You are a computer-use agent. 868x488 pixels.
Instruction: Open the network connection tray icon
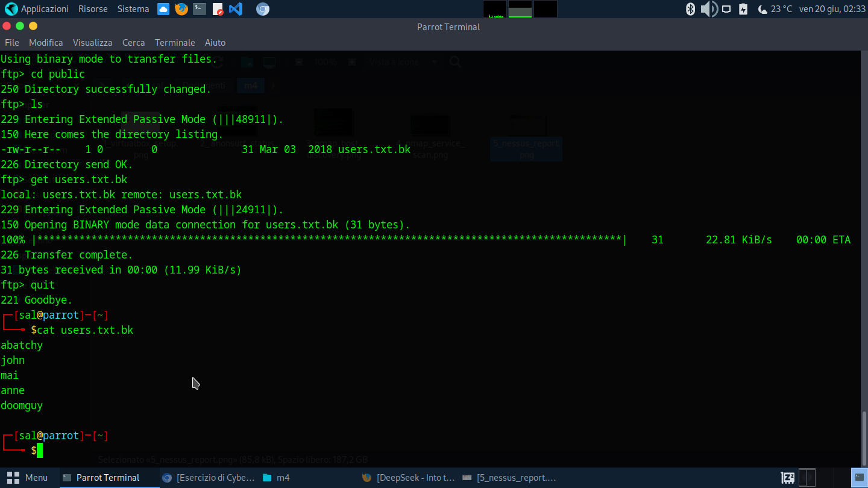[x=726, y=9]
